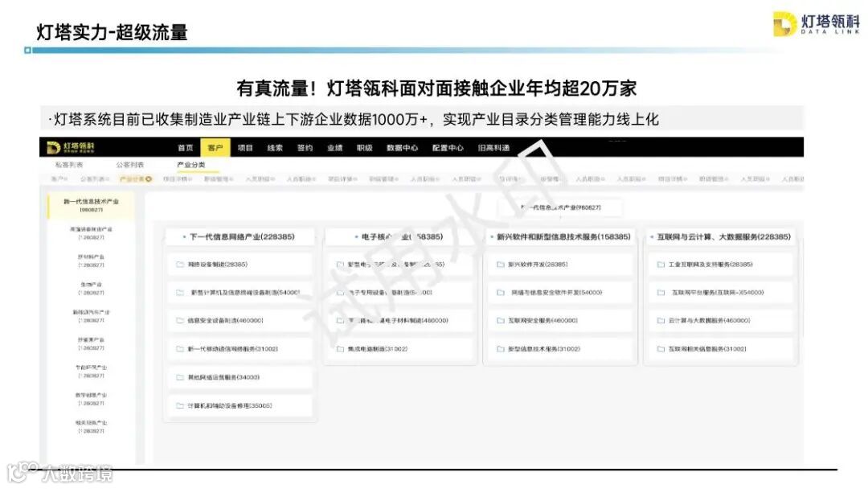Select 相关服务产业 in the left sidebar

[92, 426]
